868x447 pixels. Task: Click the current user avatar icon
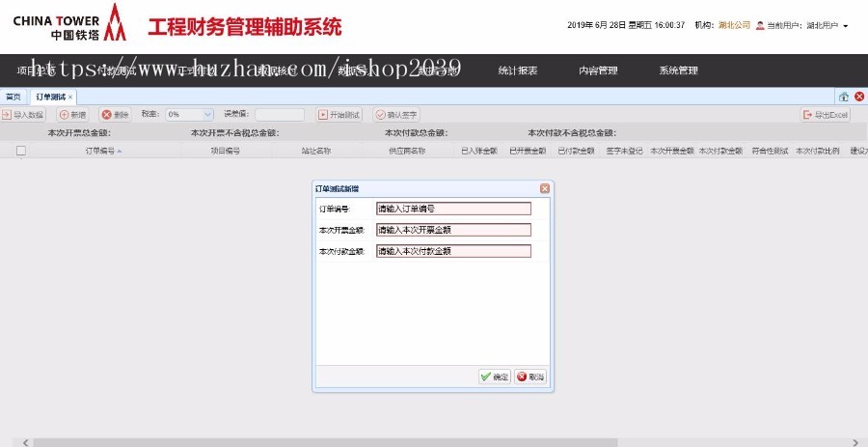[760, 25]
